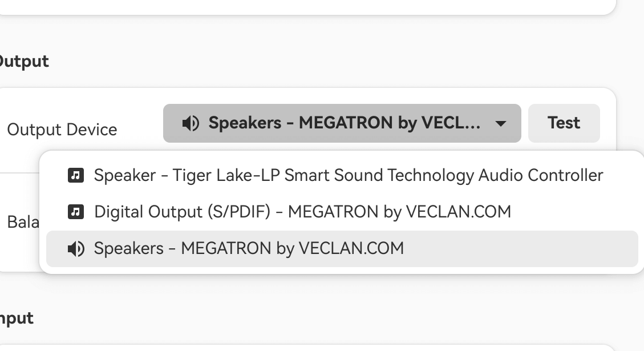This screenshot has height=351, width=644.
Task: Click the music note icon beside Digital Output (S/PDIF)
Action: point(76,212)
